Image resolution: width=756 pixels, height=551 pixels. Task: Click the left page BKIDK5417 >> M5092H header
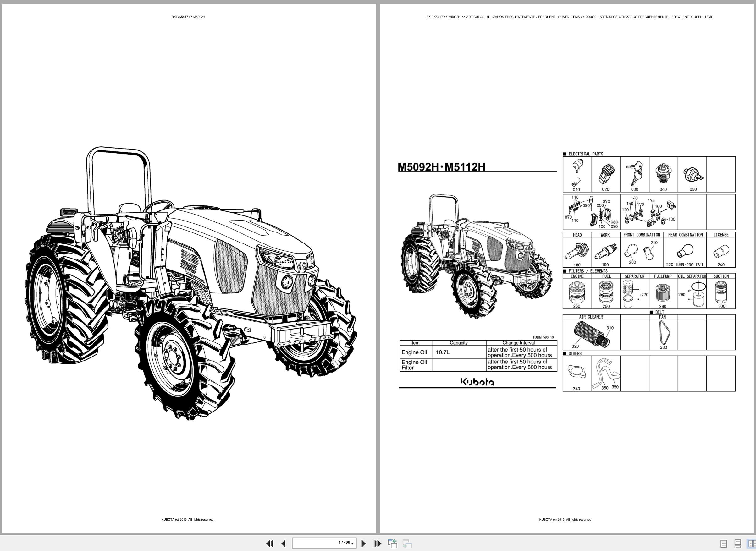pyautogui.click(x=188, y=17)
